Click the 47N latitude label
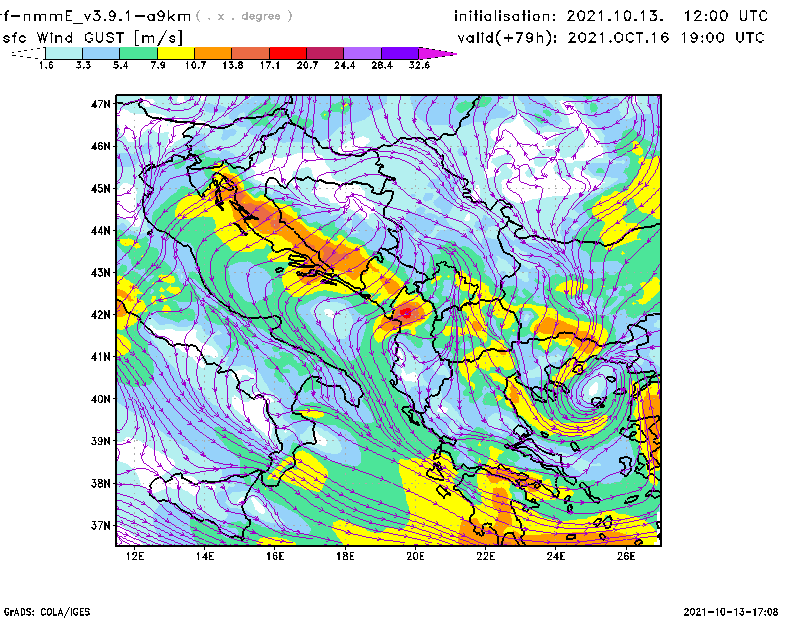This screenshot has height=618, width=800. coord(101,104)
